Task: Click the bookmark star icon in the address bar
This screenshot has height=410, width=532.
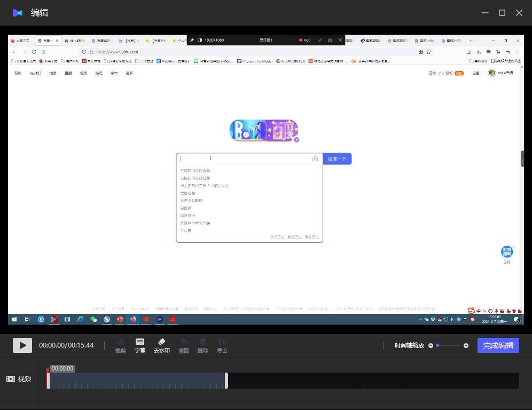Action: (x=428, y=52)
